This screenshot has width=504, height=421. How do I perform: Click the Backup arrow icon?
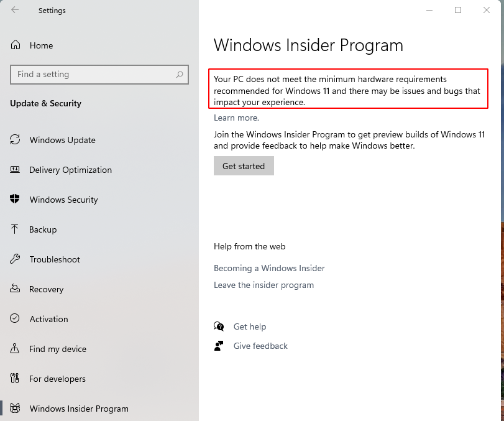pyautogui.click(x=14, y=229)
